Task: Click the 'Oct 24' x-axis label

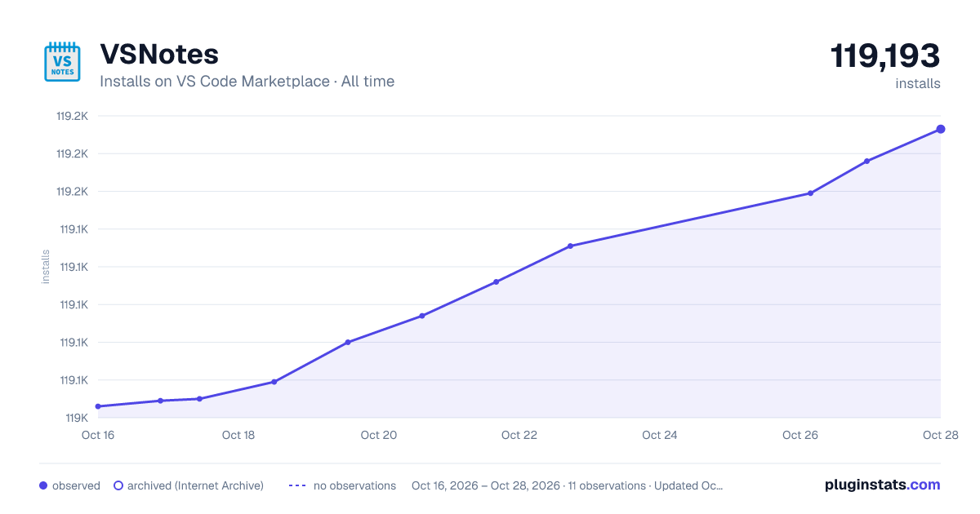Action: tap(660, 435)
